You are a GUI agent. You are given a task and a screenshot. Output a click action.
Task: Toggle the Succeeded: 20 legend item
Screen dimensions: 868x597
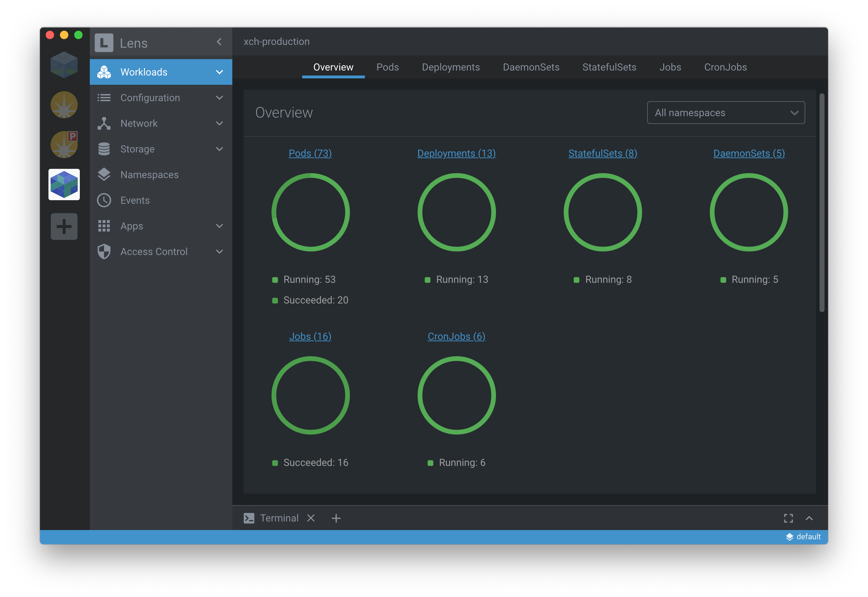pyautogui.click(x=310, y=300)
